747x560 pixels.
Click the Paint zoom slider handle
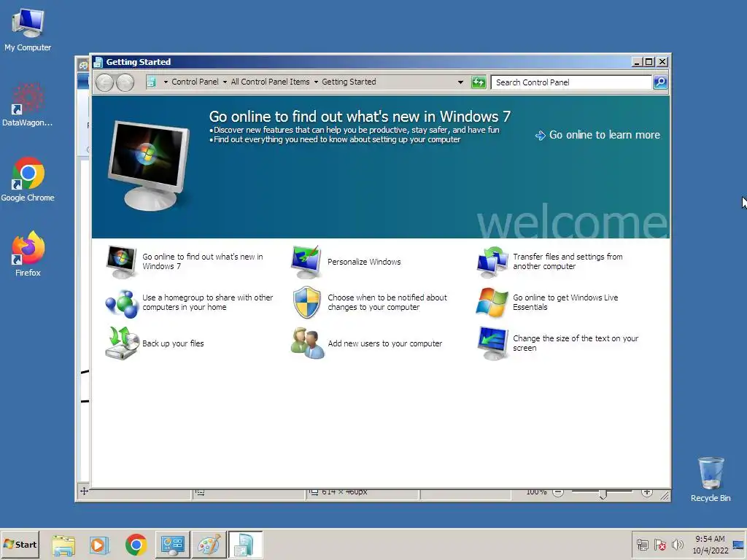coord(603,495)
